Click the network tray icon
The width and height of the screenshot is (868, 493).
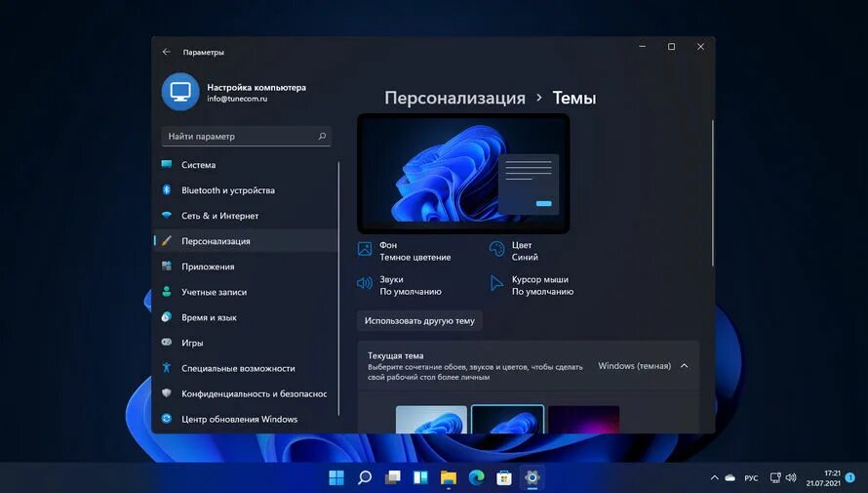[775, 477]
